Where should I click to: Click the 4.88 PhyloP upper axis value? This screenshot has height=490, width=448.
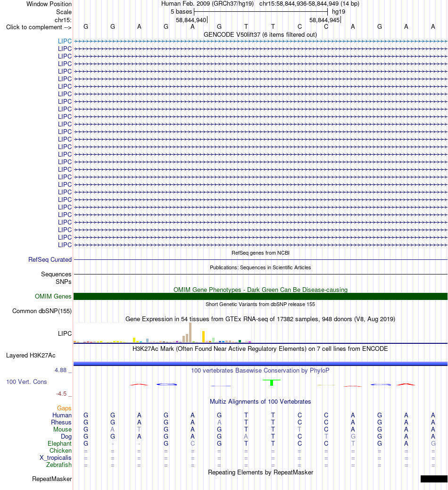click(x=61, y=370)
